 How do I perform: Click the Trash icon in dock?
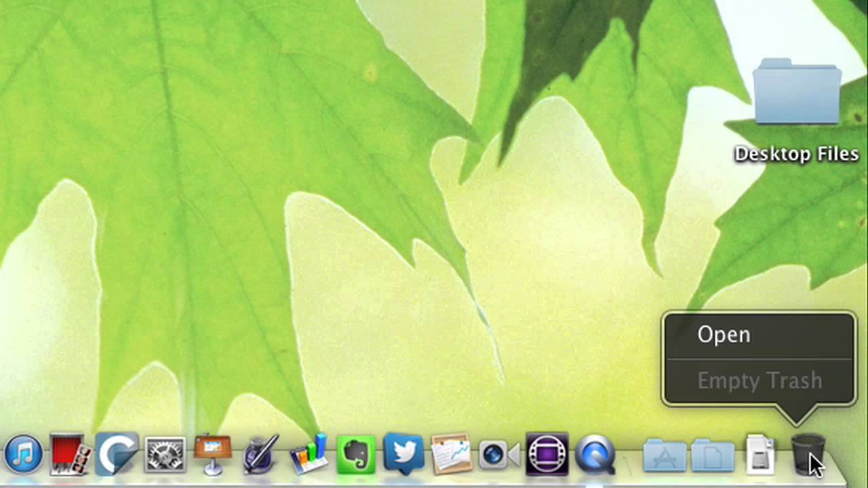point(808,454)
